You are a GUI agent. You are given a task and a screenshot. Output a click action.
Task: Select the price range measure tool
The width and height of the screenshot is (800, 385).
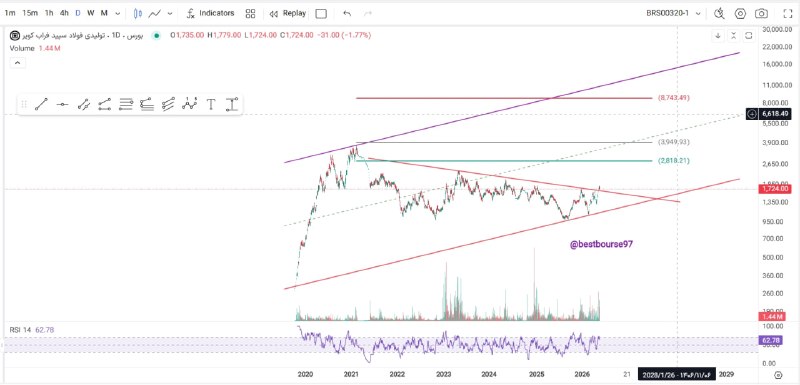tap(232, 105)
